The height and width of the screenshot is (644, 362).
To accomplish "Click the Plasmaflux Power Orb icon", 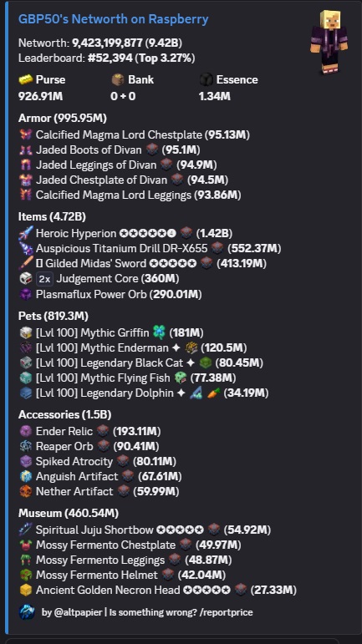I will (25, 294).
